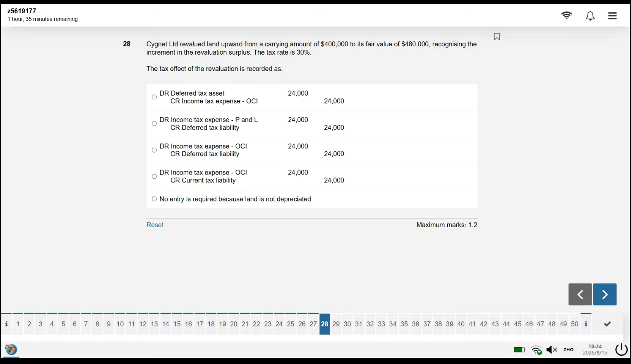Jump to question 10 in navigator
This screenshot has height=364, width=631.
[x=120, y=324]
